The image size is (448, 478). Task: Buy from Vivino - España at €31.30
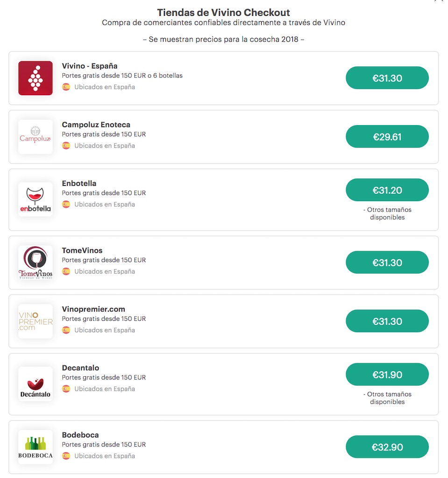point(387,78)
